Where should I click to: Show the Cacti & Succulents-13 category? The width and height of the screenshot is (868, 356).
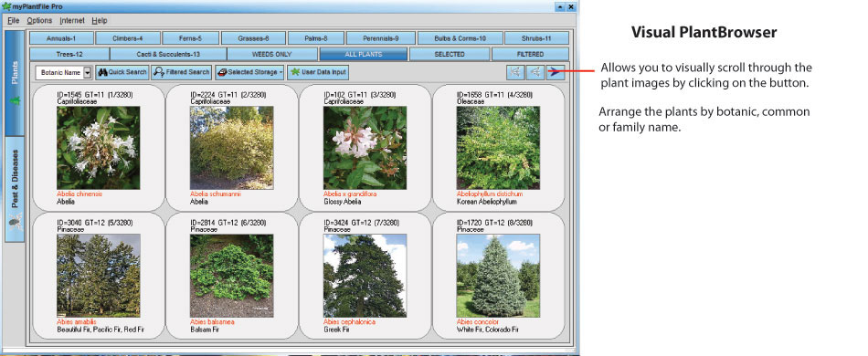(168, 54)
